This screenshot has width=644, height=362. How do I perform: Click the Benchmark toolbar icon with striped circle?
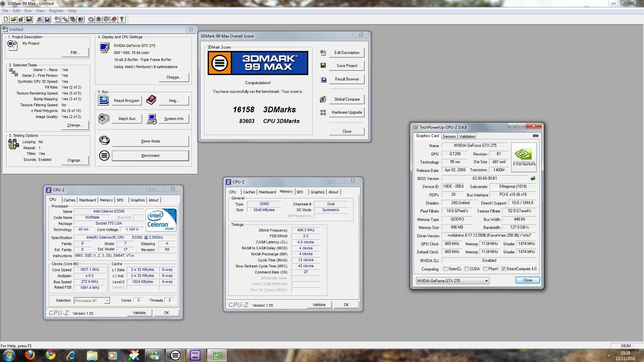(x=99, y=19)
